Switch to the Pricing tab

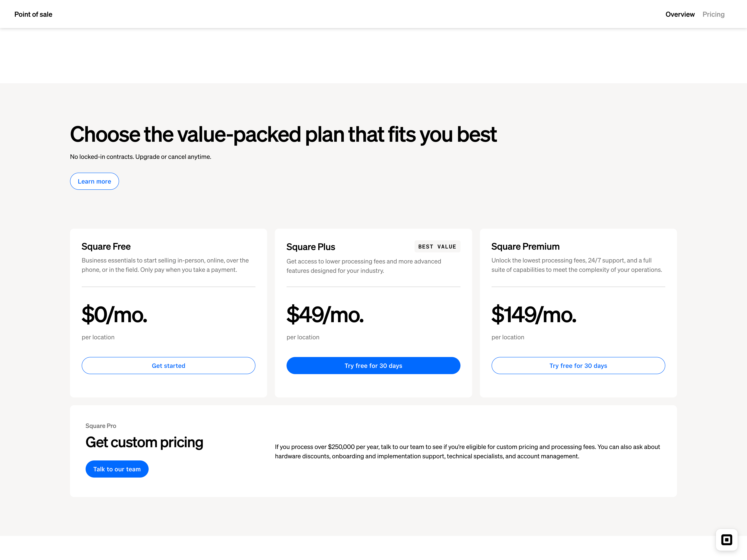(x=713, y=14)
